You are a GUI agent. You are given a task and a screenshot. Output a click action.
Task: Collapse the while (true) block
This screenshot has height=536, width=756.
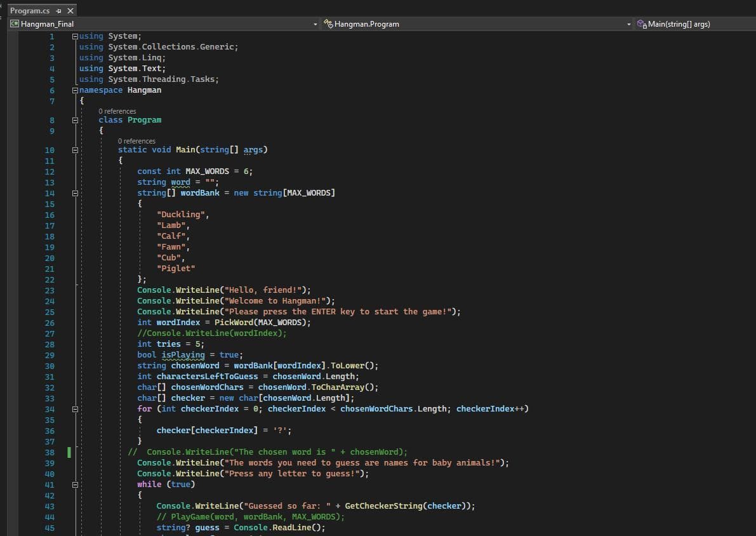coord(75,485)
